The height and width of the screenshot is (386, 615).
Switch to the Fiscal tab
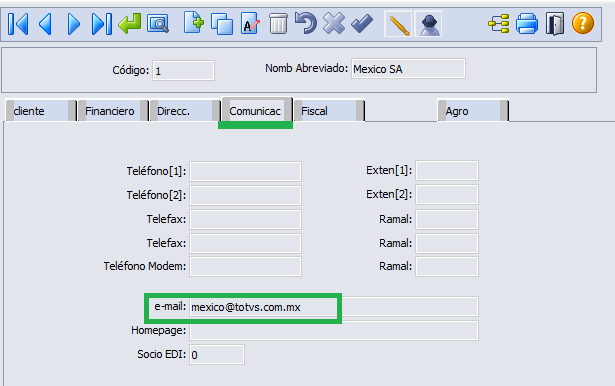pyautogui.click(x=329, y=111)
